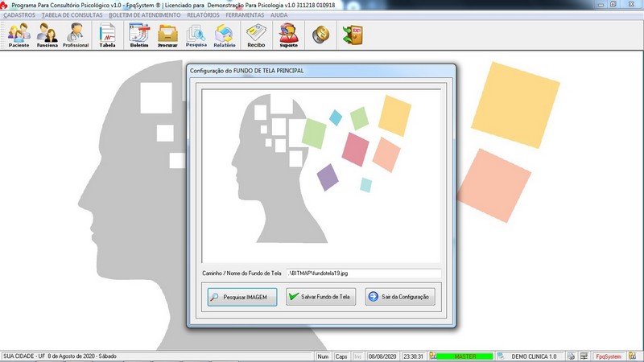Open the Boletim toolbar icon

point(139,35)
